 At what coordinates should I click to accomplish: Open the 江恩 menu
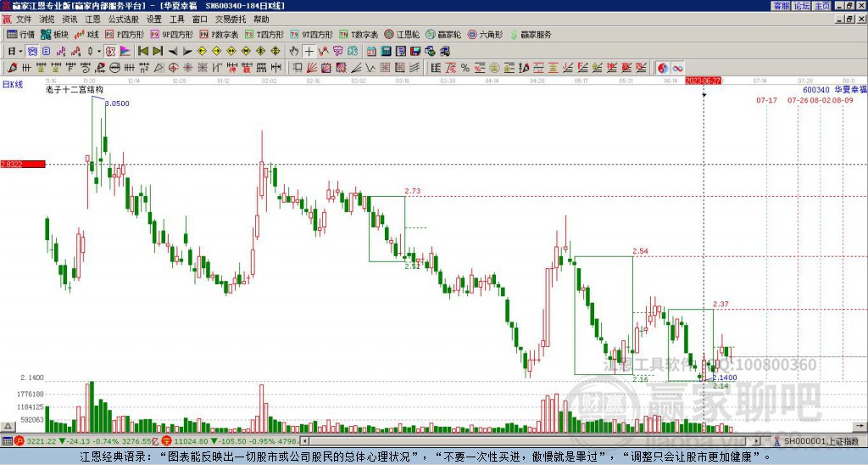tap(92, 20)
